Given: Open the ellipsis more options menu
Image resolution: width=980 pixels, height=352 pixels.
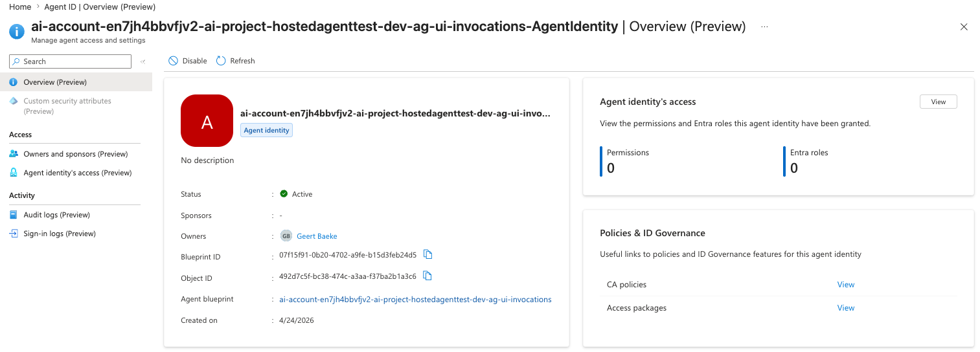Looking at the screenshot, I should pyautogui.click(x=764, y=27).
